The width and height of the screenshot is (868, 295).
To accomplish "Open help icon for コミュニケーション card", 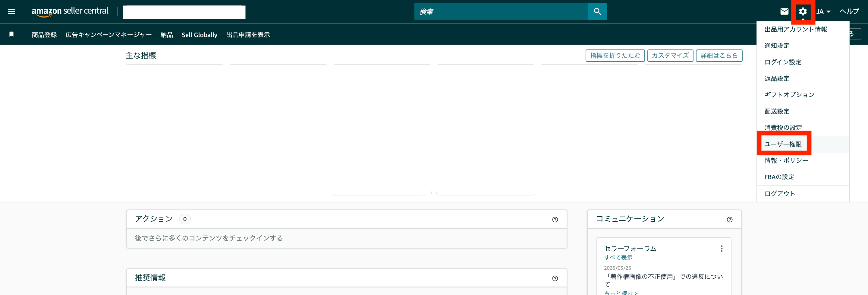I will click(729, 220).
